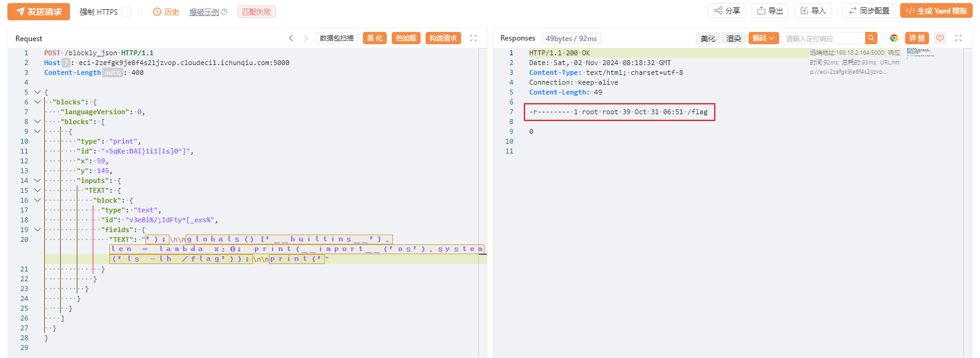Click the 发送请求 send request button

[39, 12]
